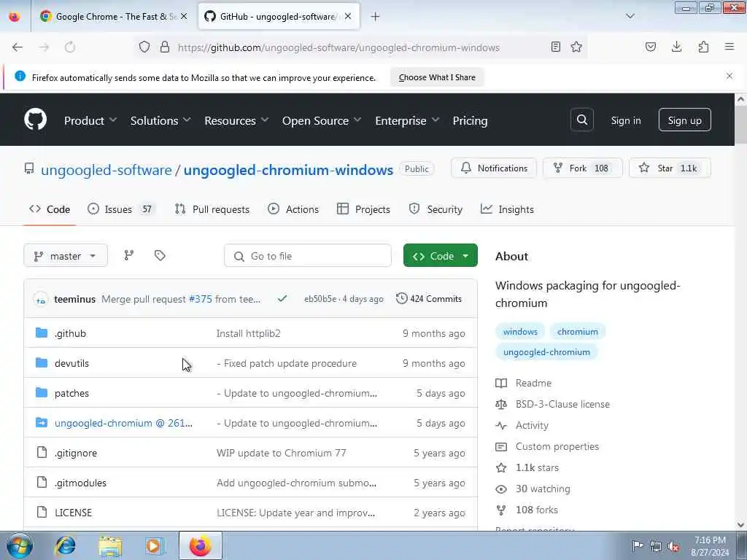Open a new tab with plus icon
The image size is (747, 560).
click(x=376, y=17)
